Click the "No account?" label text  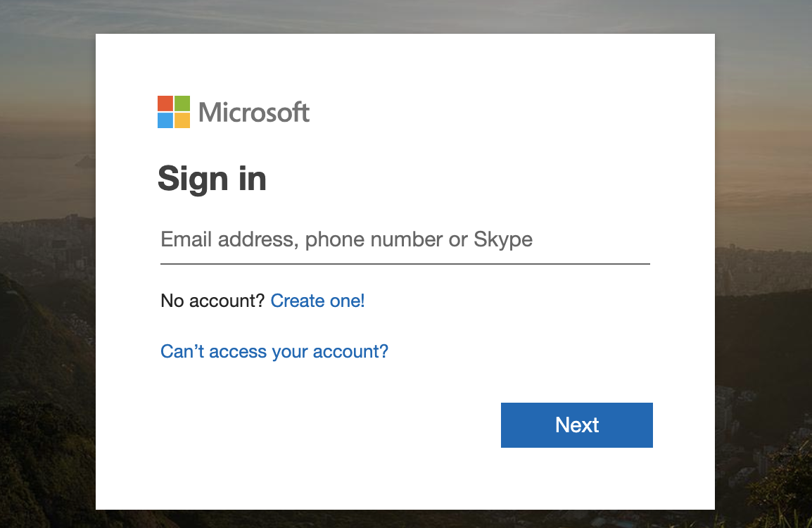(x=212, y=301)
